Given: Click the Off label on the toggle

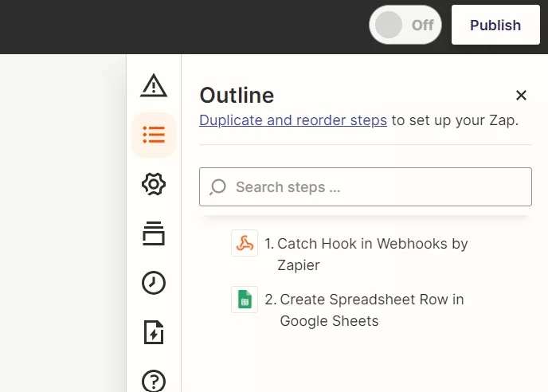Looking at the screenshot, I should (422, 25).
